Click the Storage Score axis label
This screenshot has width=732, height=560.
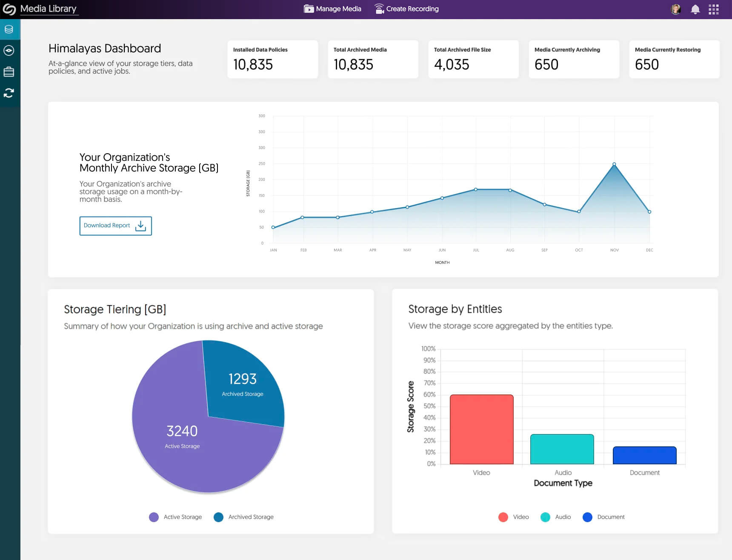[411, 407]
